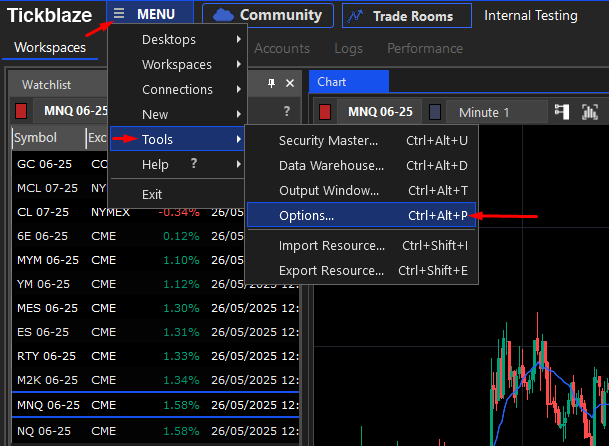
Task: Open Output Window from Tools
Action: tap(361, 190)
